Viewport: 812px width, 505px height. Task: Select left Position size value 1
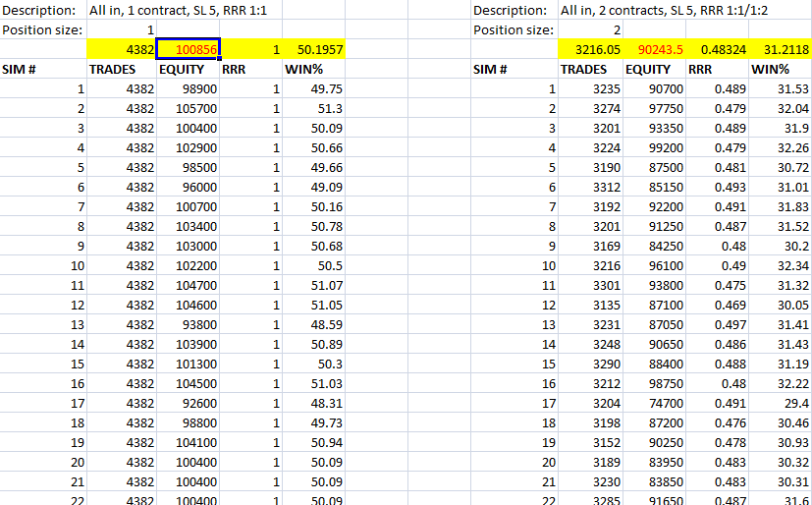click(x=122, y=29)
